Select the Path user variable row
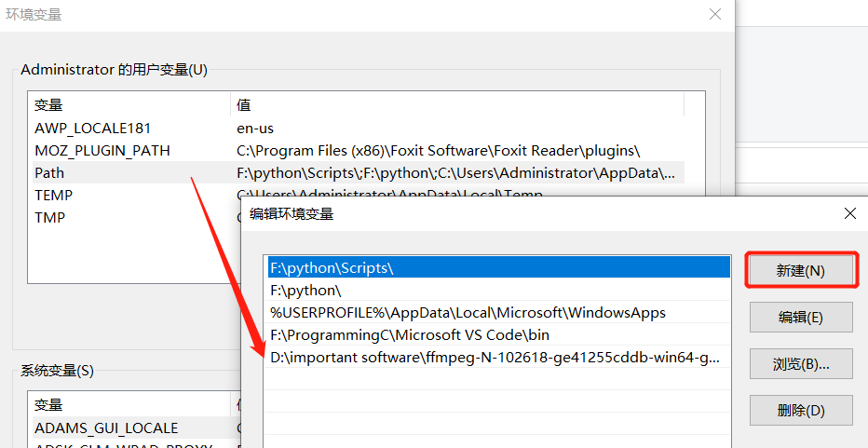The image size is (868, 448). 357,173
